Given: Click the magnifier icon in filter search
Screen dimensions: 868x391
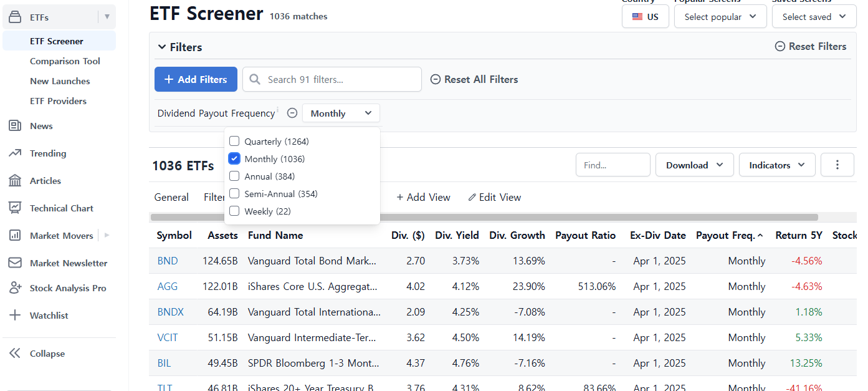Looking at the screenshot, I should coord(255,79).
